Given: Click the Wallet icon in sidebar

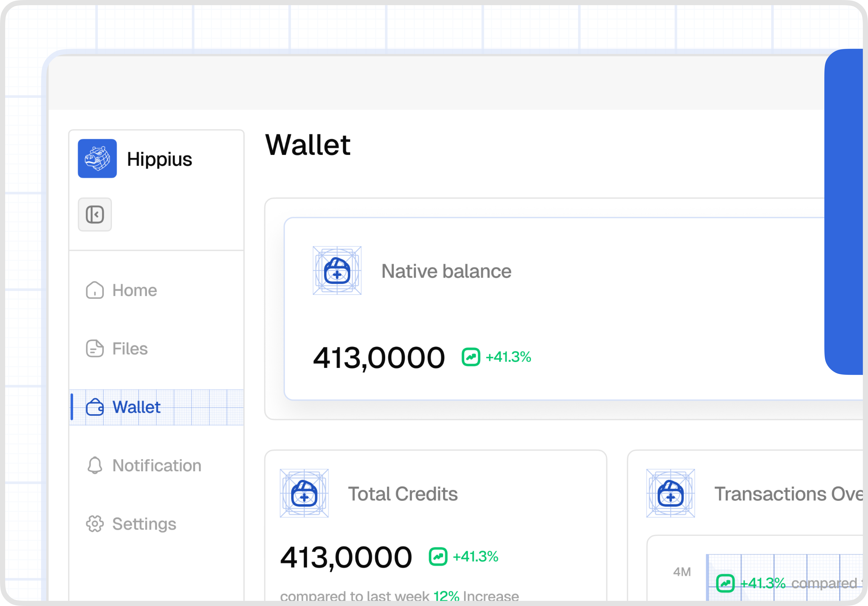Looking at the screenshot, I should (x=95, y=407).
